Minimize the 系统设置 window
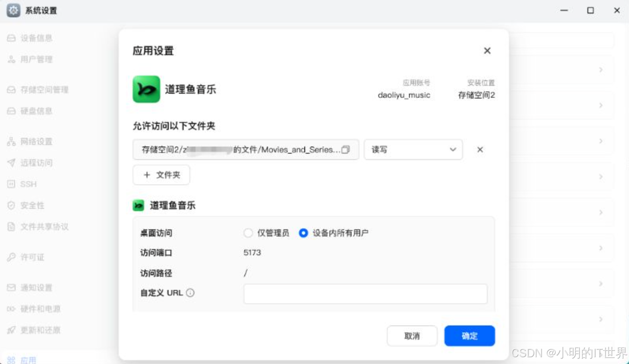 [x=564, y=10]
